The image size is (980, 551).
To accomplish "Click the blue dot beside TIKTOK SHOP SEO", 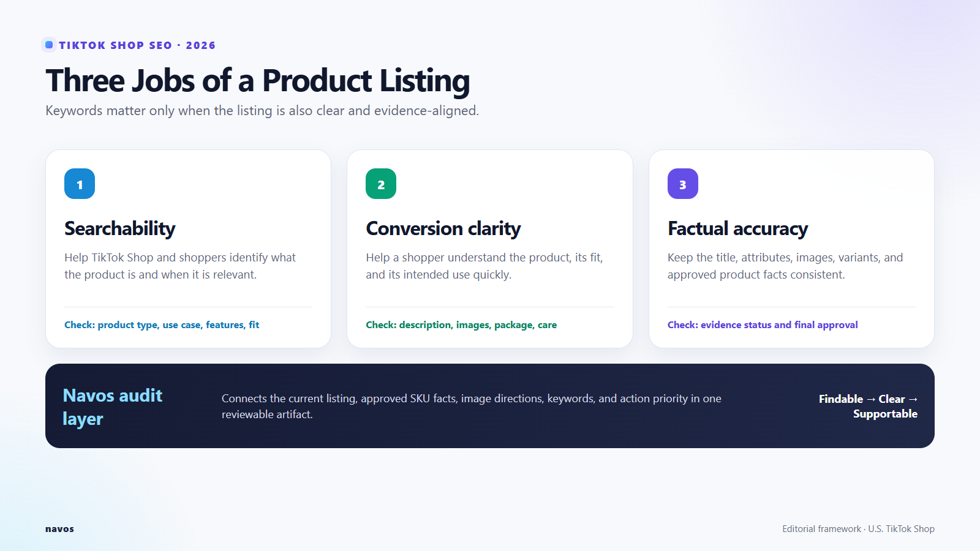I will (x=49, y=45).
